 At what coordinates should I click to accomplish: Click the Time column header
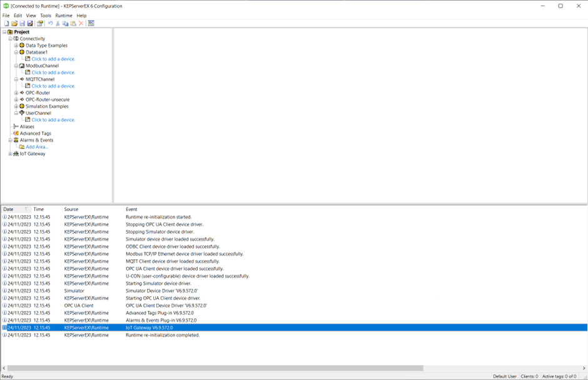pos(46,209)
